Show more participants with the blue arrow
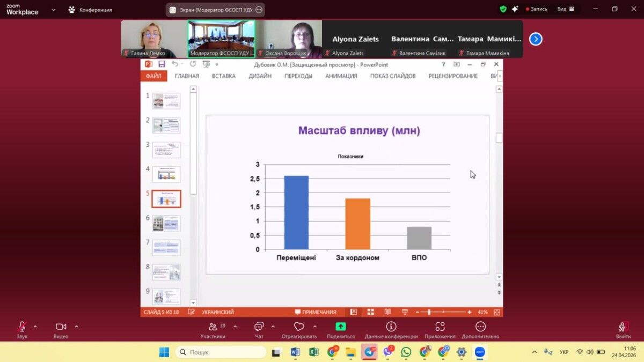Image resolution: width=644 pixels, height=362 pixels. [536, 39]
